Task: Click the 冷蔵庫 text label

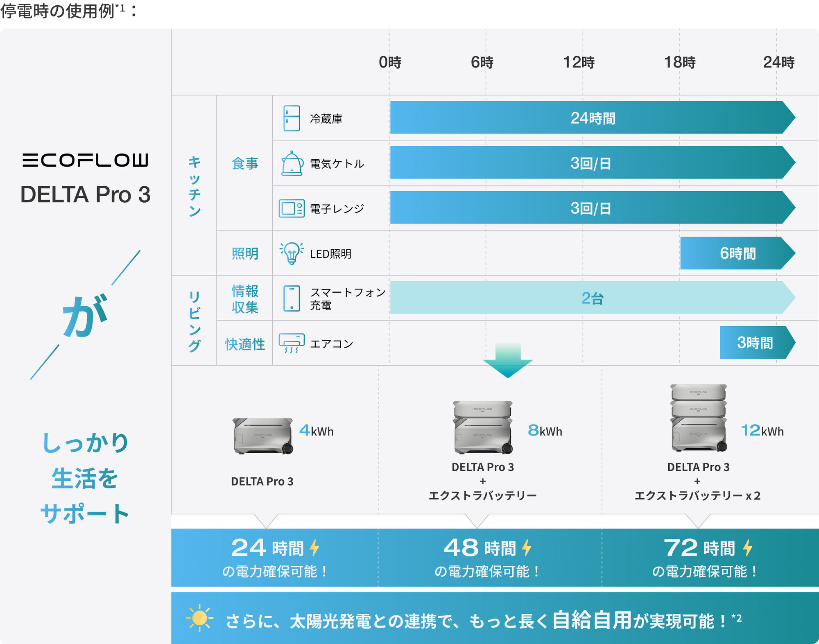Action: point(326,119)
